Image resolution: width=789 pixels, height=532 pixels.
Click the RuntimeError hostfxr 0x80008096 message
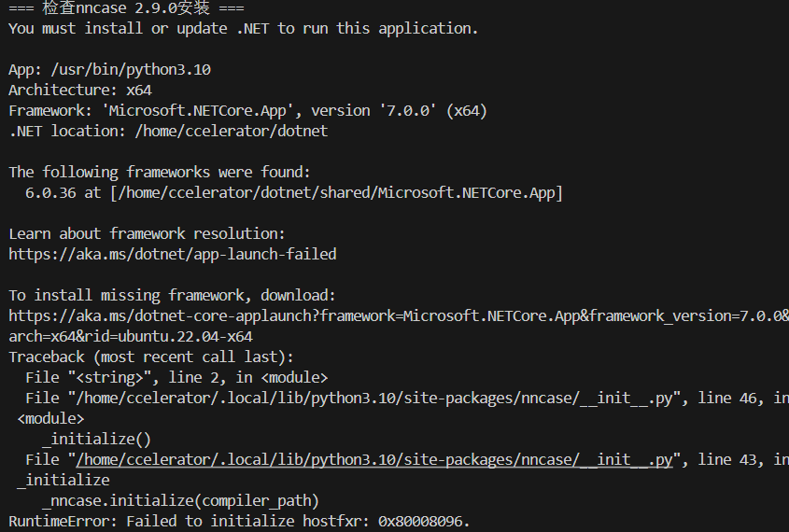click(239, 522)
